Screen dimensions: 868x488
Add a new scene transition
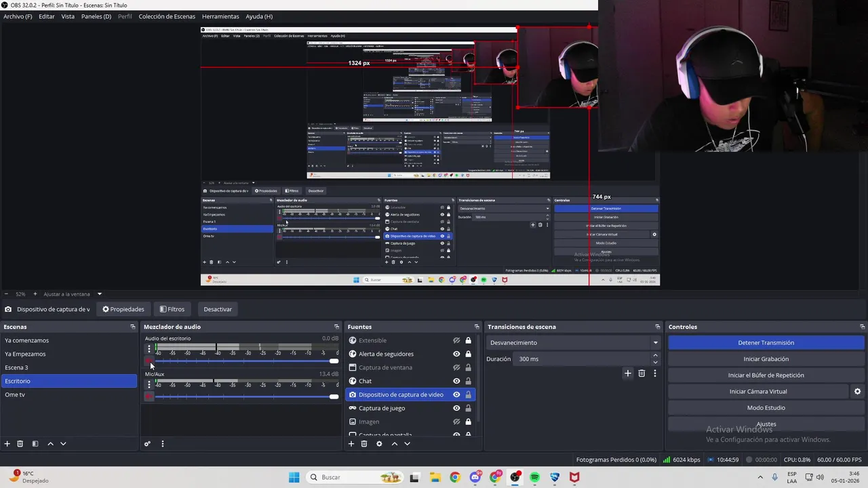click(x=628, y=373)
